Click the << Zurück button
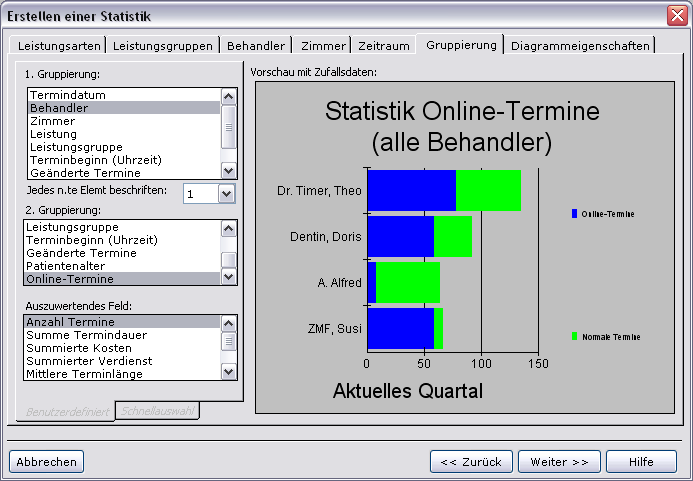Screen dimensions: 693x481 471,462
